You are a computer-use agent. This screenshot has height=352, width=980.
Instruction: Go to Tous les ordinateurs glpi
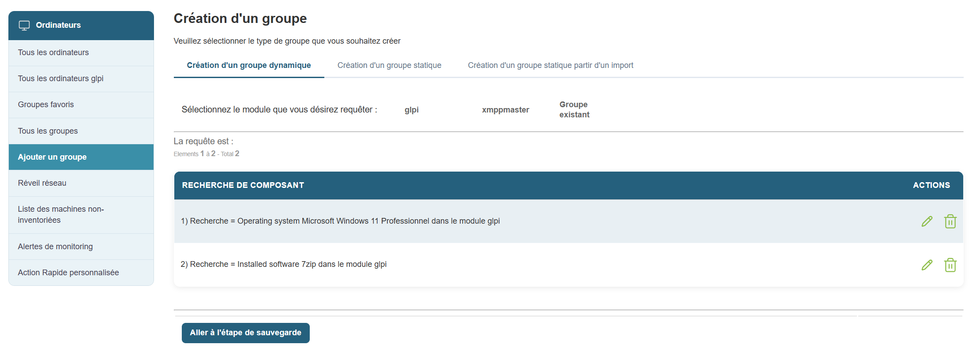click(x=60, y=79)
